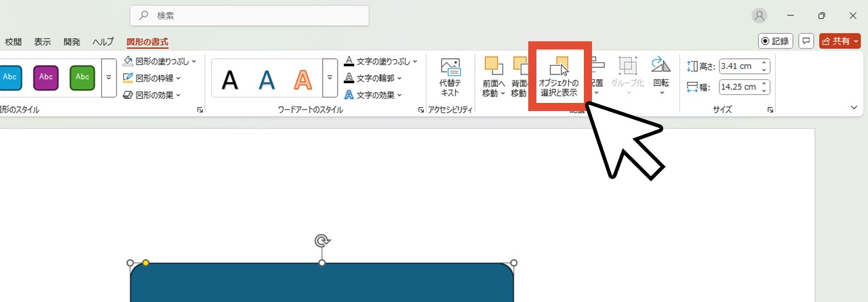Click the 記録 record button
868x302 pixels.
[x=776, y=41]
